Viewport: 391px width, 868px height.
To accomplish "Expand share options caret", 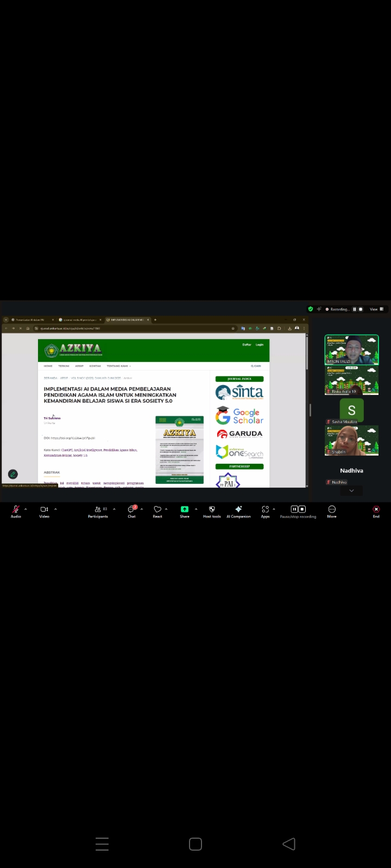I will point(196,509).
